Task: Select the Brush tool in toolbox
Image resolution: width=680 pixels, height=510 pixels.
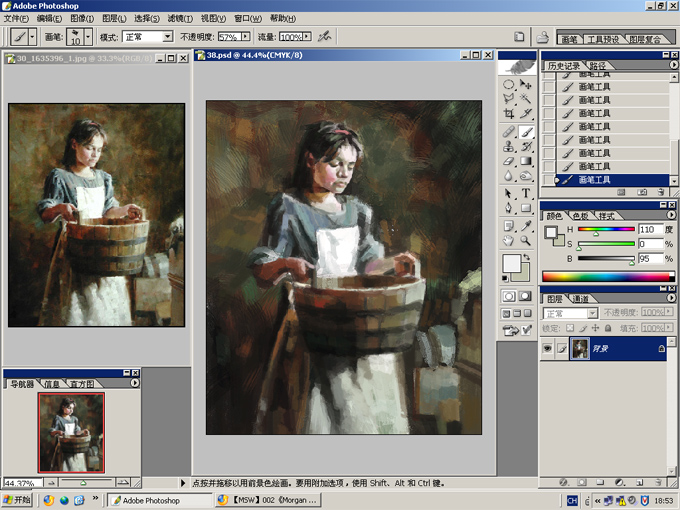Action: click(526, 132)
